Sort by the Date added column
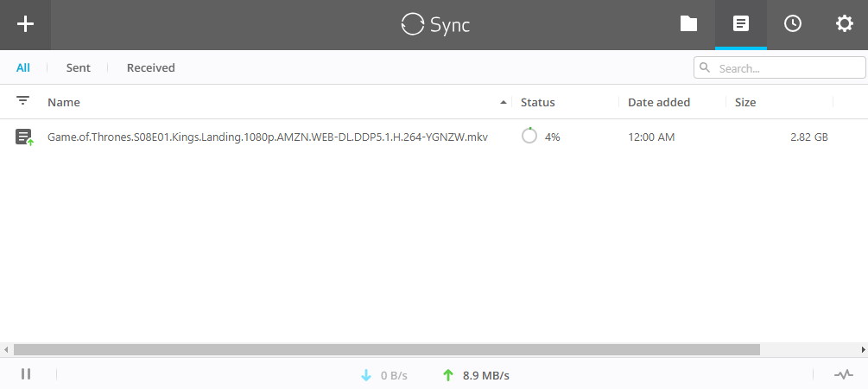868x389 pixels. pos(658,102)
